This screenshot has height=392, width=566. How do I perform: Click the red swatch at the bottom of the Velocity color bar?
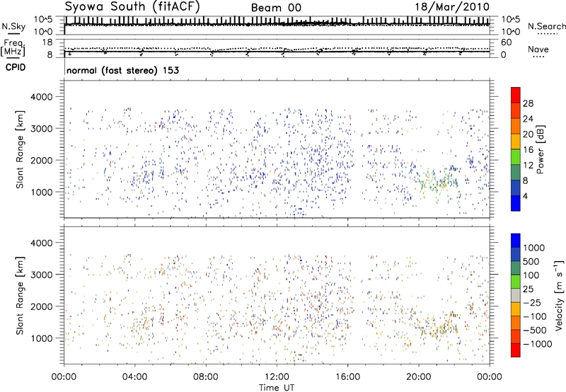tap(516, 350)
